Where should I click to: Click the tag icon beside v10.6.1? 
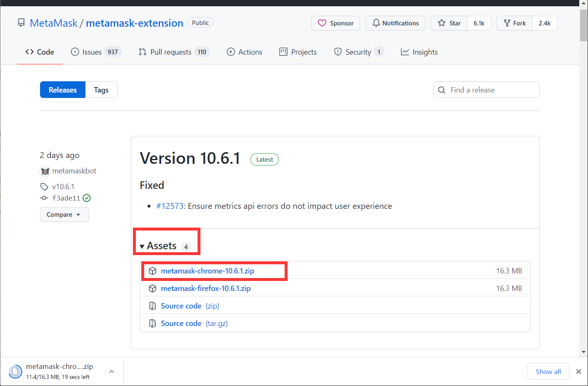pos(44,187)
